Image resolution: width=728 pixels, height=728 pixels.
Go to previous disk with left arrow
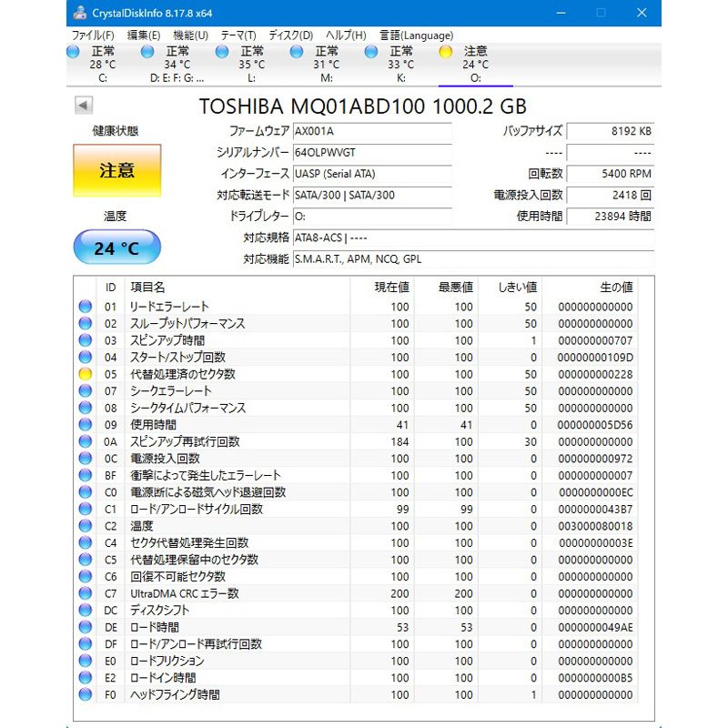84,105
